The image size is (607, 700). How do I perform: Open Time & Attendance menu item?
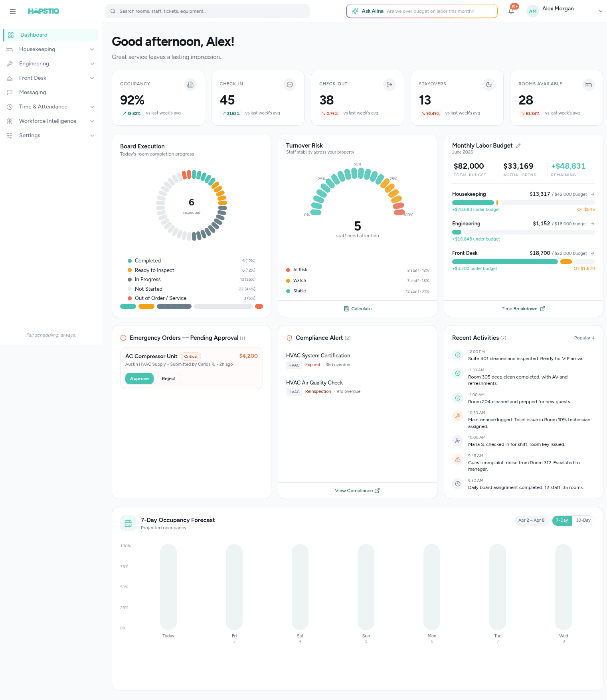click(x=51, y=107)
